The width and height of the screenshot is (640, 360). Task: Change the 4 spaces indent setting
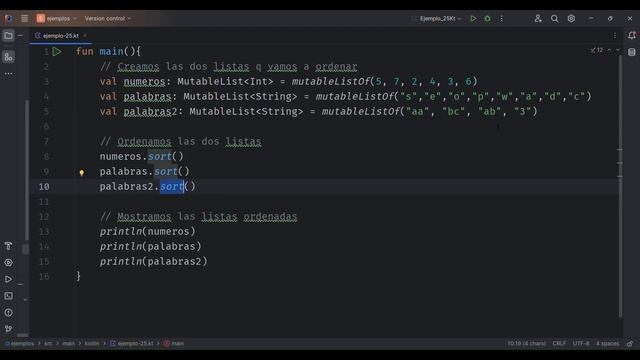tap(607, 344)
